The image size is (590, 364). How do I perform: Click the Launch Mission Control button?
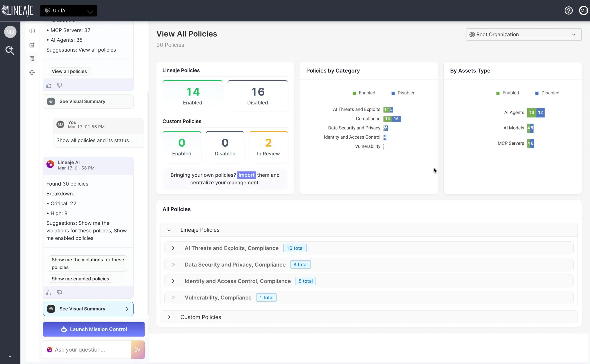[94, 329]
